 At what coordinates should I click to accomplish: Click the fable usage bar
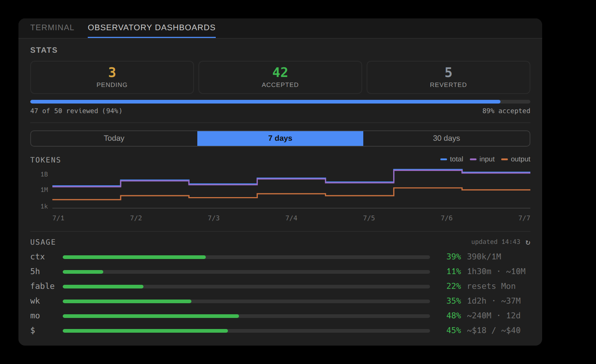[x=246, y=287]
